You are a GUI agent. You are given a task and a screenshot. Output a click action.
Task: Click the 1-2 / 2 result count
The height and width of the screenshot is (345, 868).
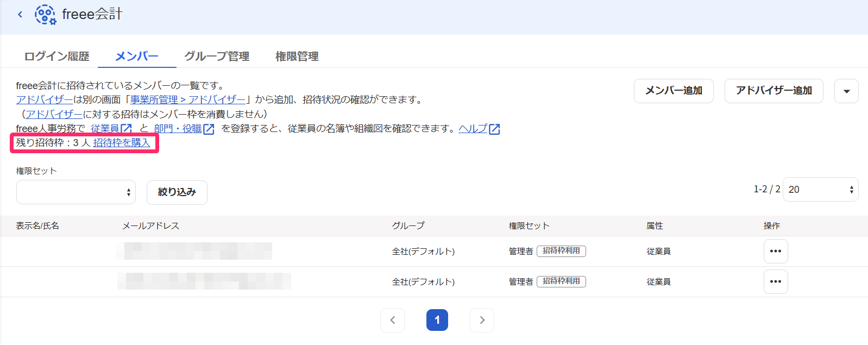[x=766, y=189]
